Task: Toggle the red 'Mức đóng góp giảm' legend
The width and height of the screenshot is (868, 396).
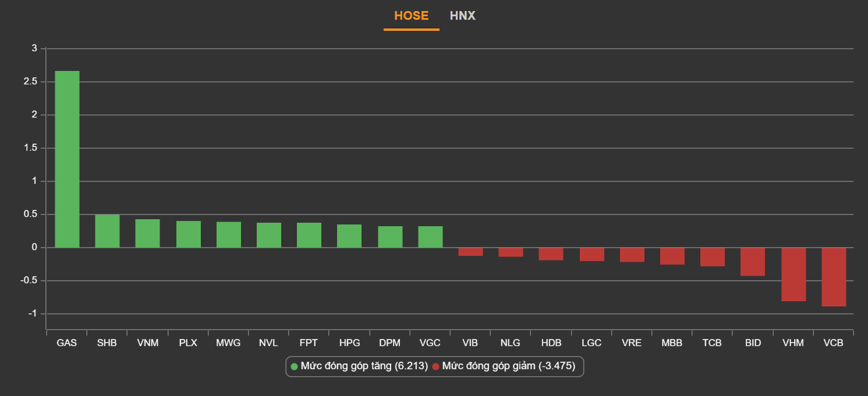Action: click(x=504, y=366)
